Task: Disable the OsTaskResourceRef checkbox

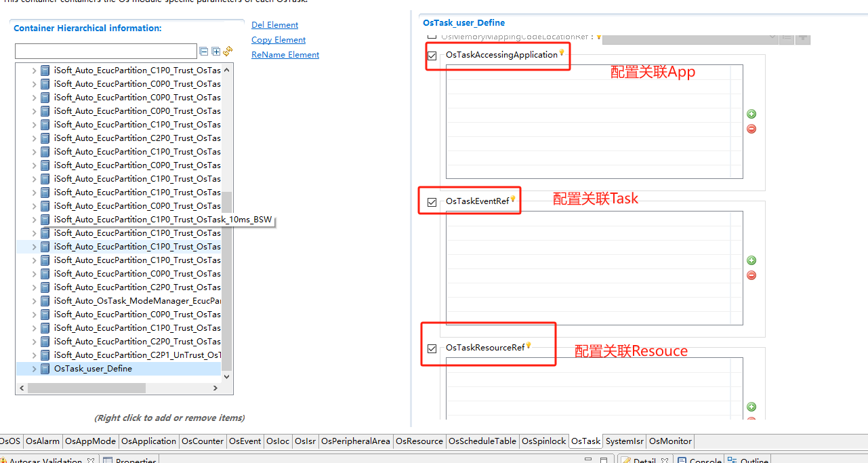Action: [432, 348]
